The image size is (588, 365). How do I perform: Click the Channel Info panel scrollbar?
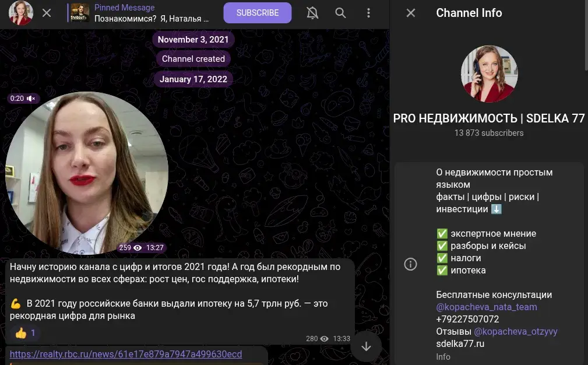[586, 35]
